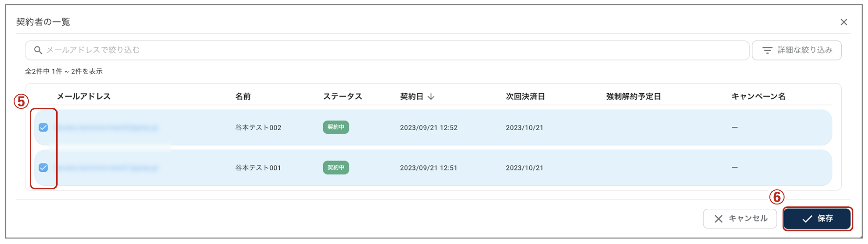Uncheck the checkbox for 谷本テスト002 row
The width and height of the screenshot is (868, 244).
(x=43, y=127)
